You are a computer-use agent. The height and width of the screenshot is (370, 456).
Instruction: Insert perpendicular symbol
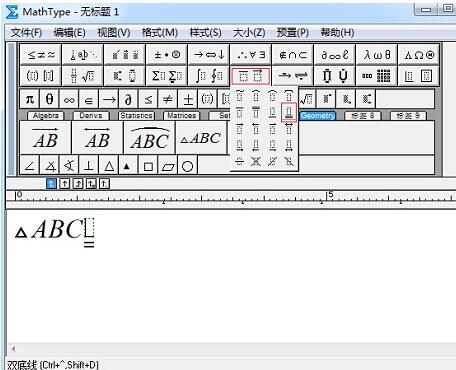[x=89, y=165]
